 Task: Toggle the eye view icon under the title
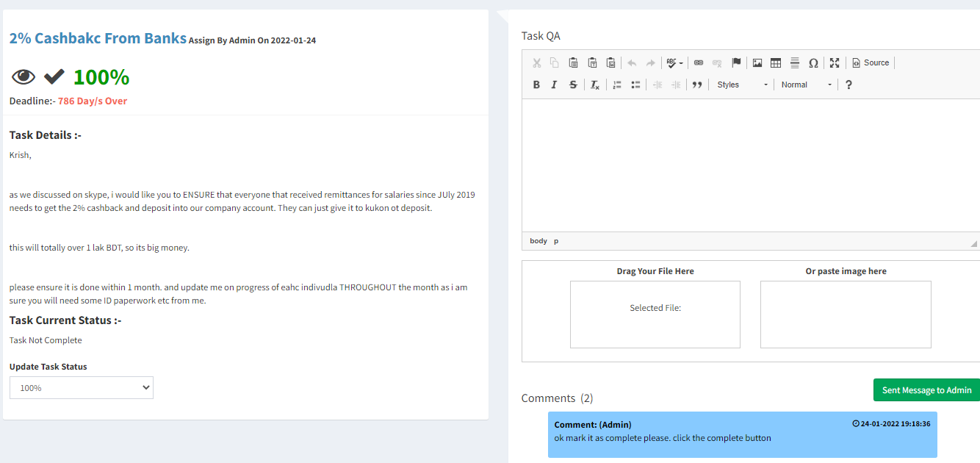click(24, 76)
